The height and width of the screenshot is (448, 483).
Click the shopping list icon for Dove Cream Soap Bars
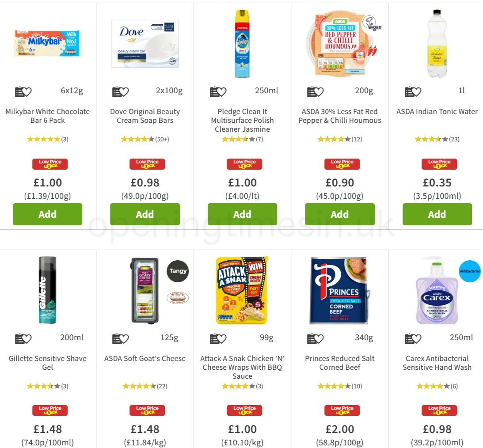click(x=116, y=91)
